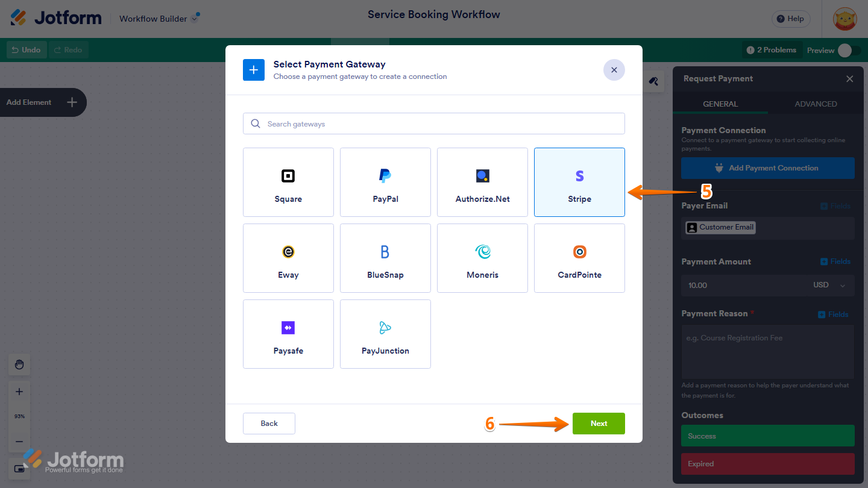Screen dimensions: 868x488
Task: Click the dialog's blue plus icon
Action: 254,70
